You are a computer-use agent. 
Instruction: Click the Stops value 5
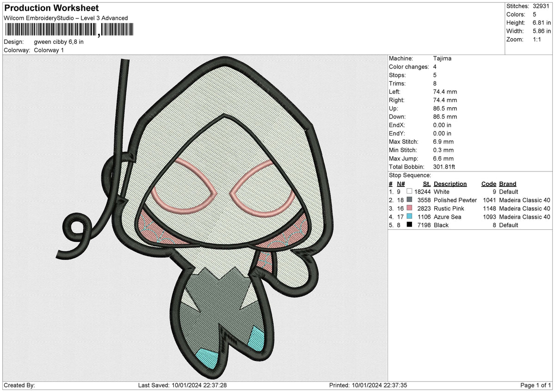point(435,75)
